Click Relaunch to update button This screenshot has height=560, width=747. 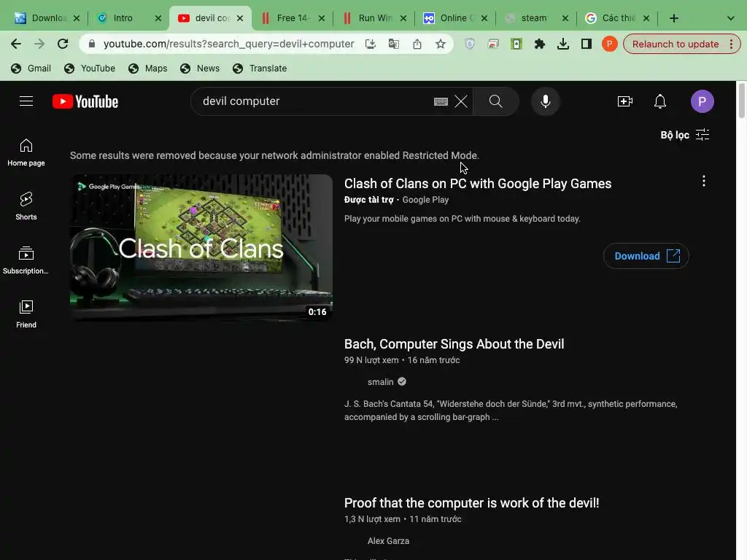coord(675,44)
